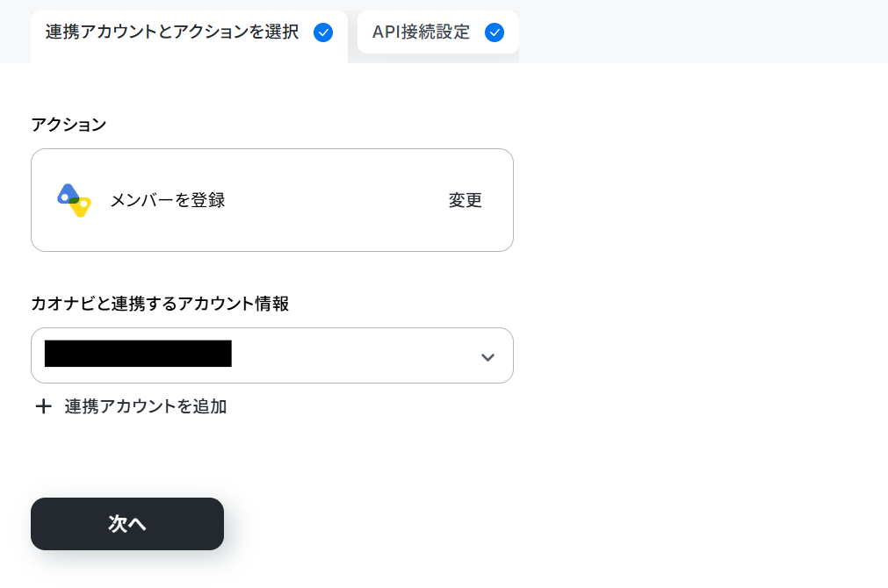Screen dimensions: 888x588
Task: Click the アクション section heading
Action: (69, 125)
